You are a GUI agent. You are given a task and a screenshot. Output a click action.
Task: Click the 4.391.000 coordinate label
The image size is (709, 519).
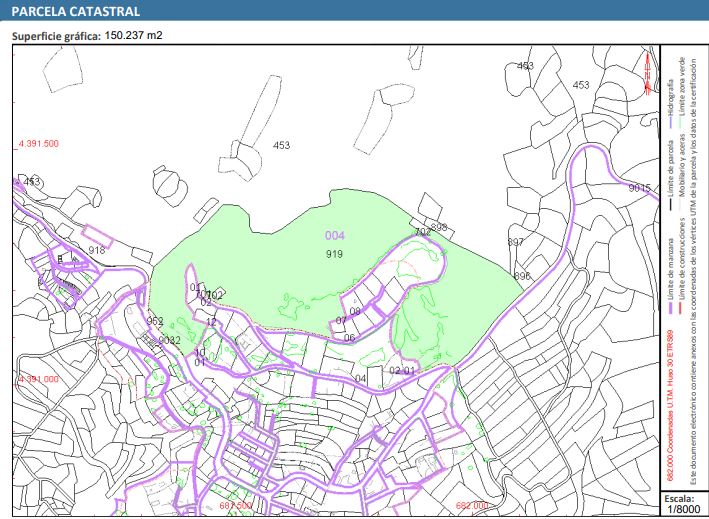click(x=38, y=380)
